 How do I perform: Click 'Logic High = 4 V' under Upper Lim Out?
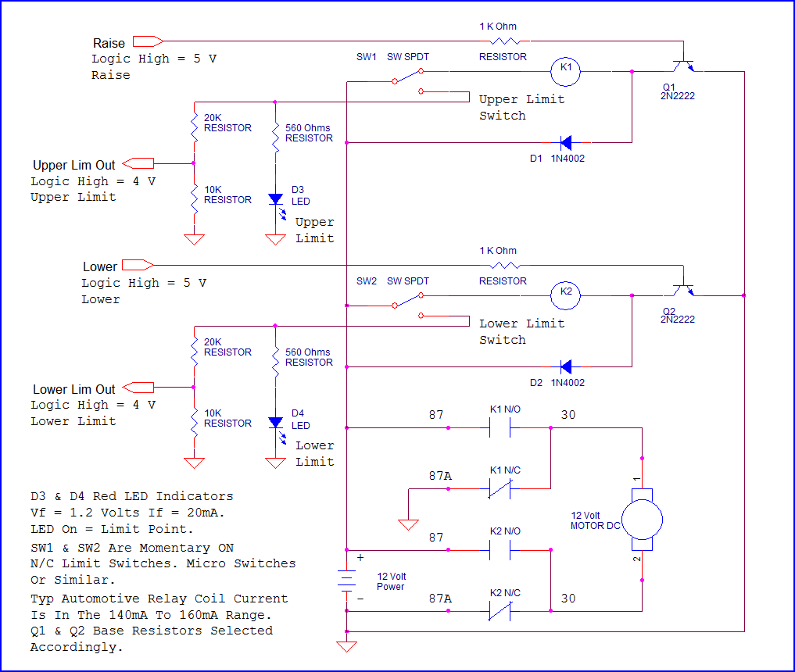[x=93, y=181]
